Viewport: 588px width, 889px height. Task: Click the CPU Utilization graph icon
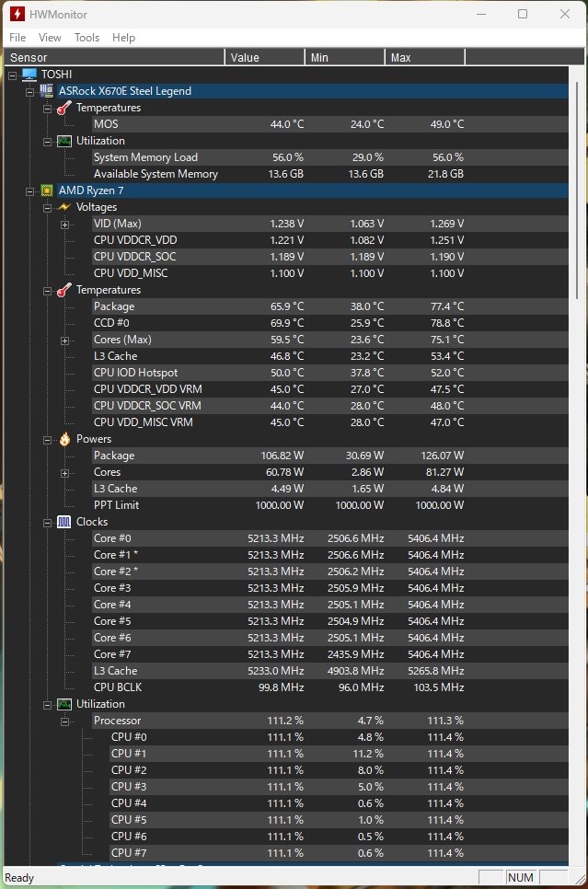tap(64, 704)
